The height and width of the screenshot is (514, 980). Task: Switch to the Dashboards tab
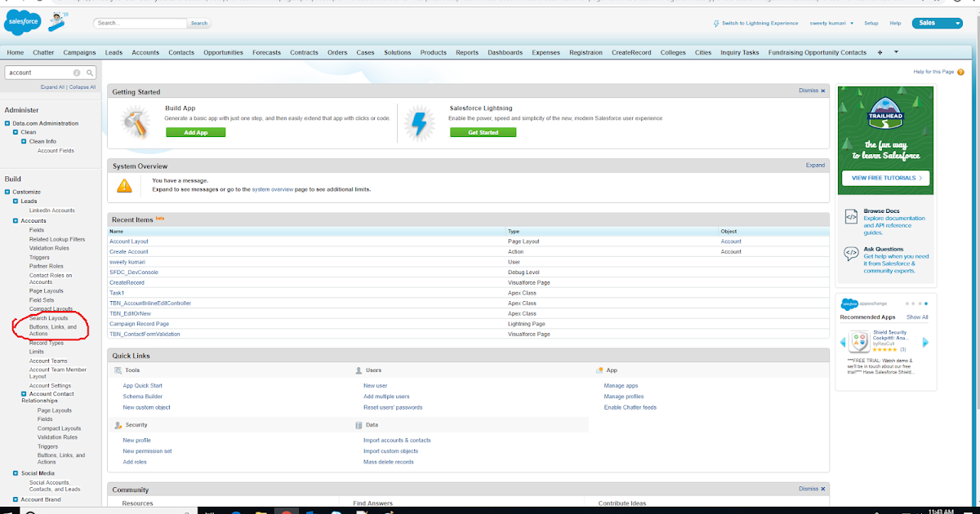[x=505, y=51]
